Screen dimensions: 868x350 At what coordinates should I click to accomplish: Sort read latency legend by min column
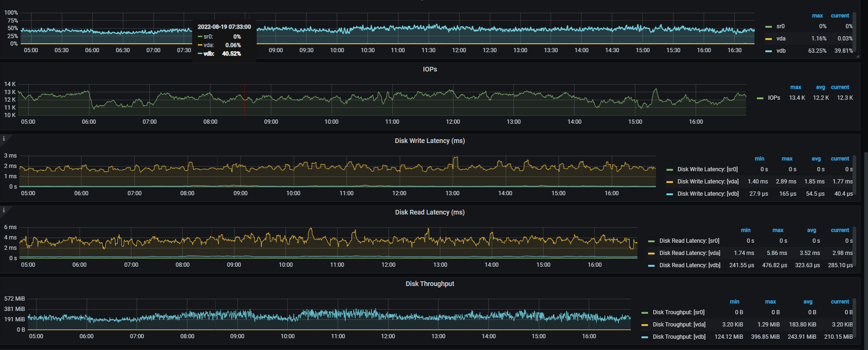click(746, 230)
